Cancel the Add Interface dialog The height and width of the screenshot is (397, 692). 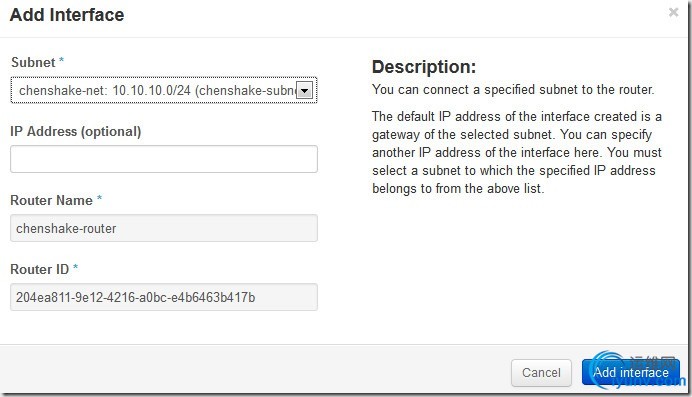541,373
